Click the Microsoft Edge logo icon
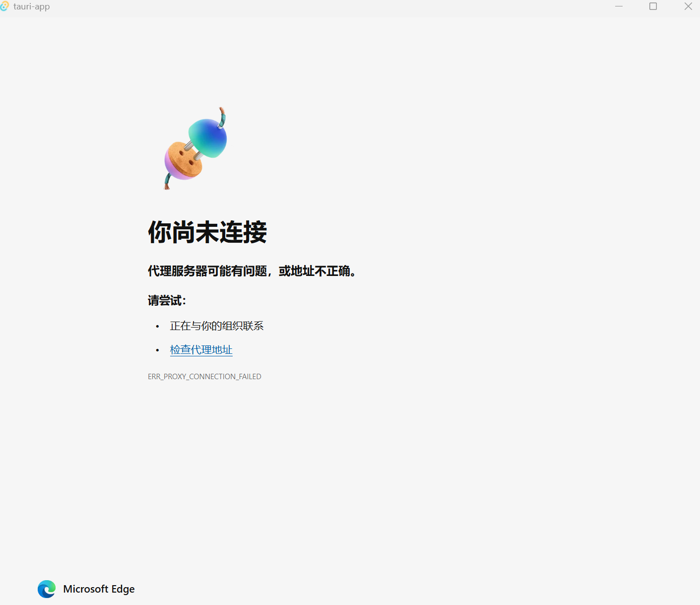700x605 pixels. 47,589
